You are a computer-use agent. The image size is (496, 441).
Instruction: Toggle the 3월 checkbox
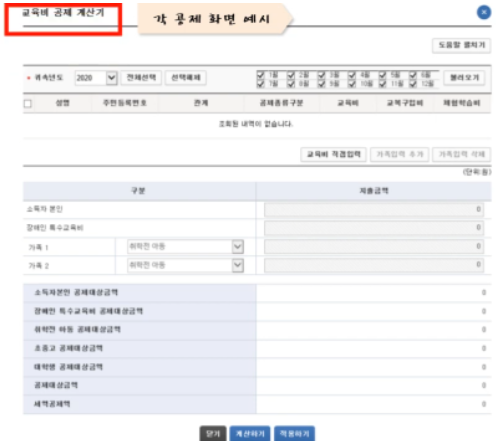[321, 75]
